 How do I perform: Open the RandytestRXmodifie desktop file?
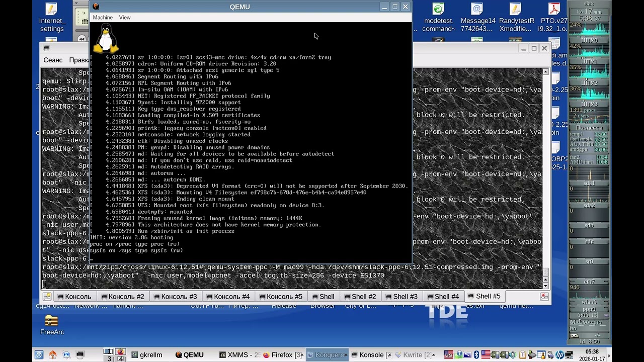516,18
